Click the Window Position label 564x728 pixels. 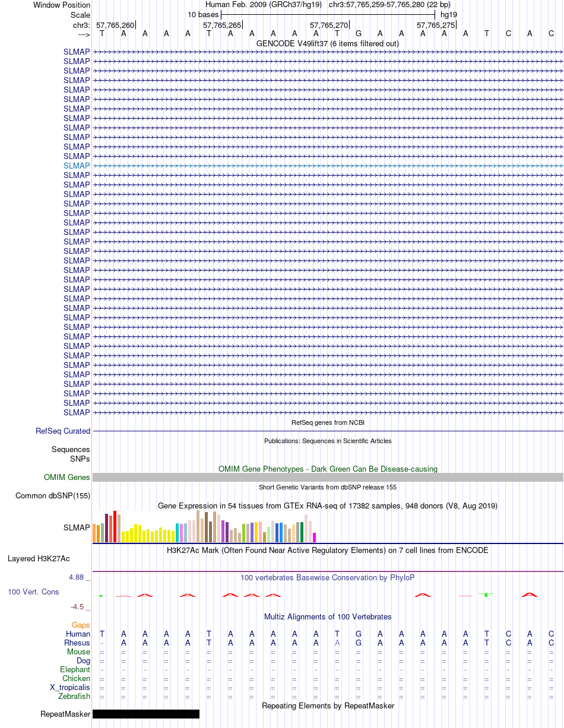coord(62,5)
